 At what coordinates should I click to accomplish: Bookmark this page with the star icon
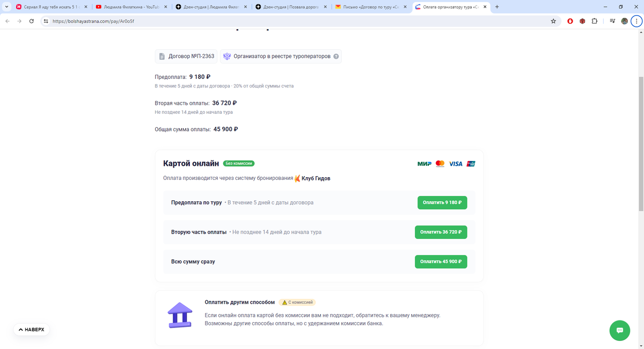coord(553,21)
